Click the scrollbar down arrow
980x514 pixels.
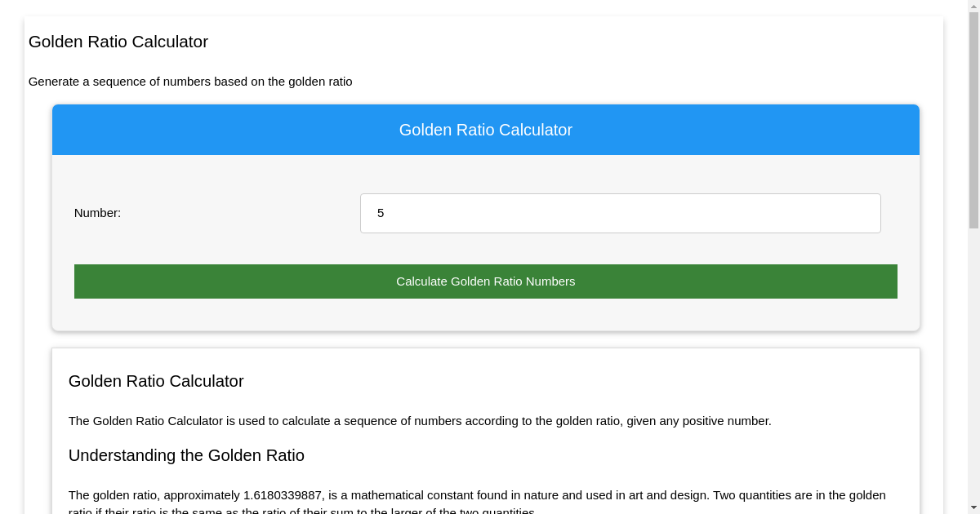tap(973, 507)
